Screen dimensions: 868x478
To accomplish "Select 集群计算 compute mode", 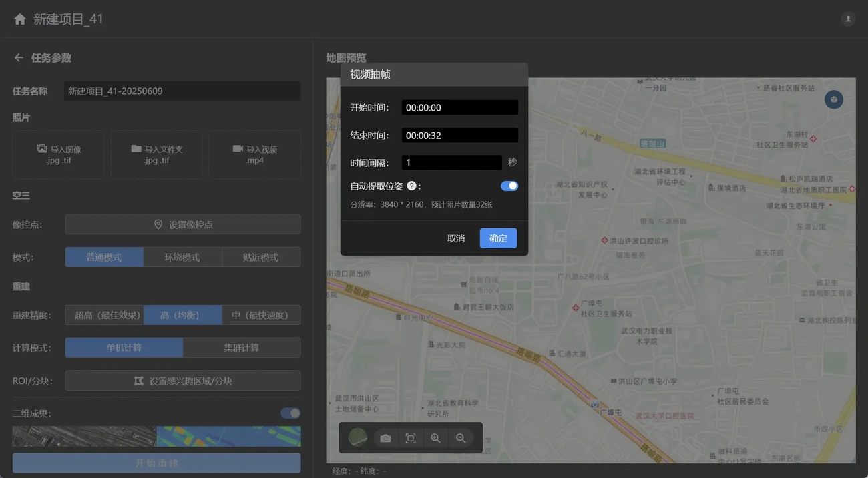I will (x=241, y=348).
